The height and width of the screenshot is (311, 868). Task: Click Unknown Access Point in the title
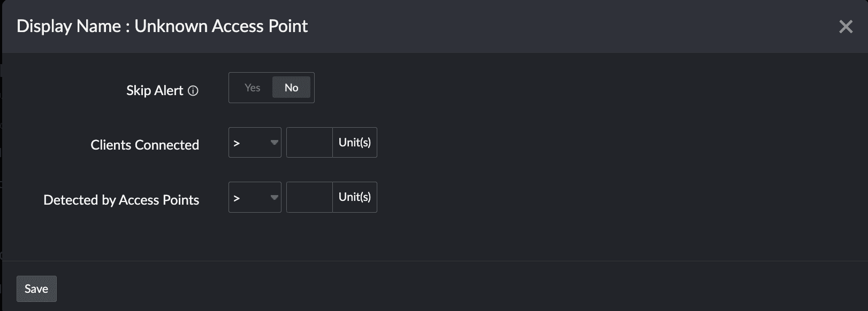(221, 26)
